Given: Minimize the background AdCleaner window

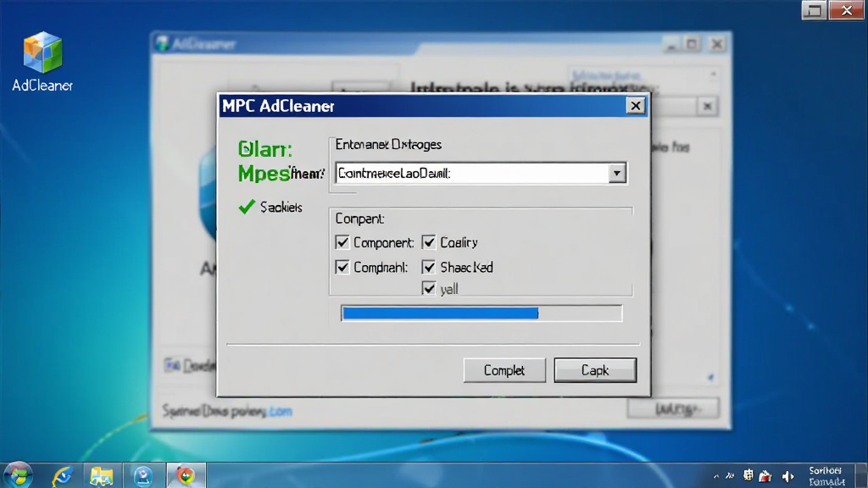Looking at the screenshot, I should pyautogui.click(x=671, y=44).
